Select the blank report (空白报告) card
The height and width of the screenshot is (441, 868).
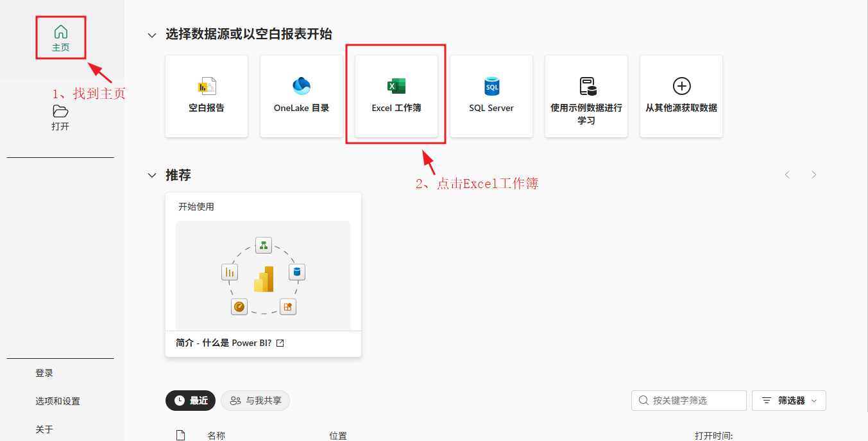tap(207, 96)
